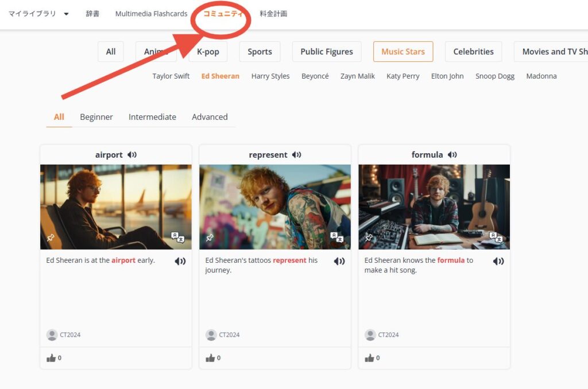Viewport: 588px width, 389px height.
Task: Switch to the All level tab
Action: pos(59,117)
